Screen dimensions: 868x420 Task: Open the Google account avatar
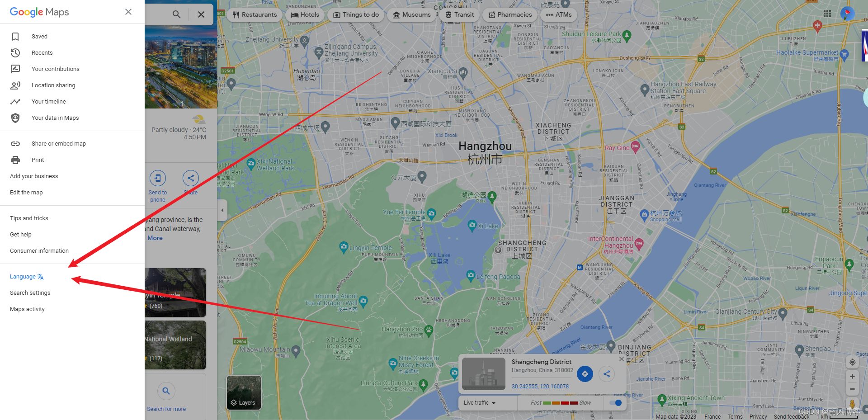pos(847,14)
